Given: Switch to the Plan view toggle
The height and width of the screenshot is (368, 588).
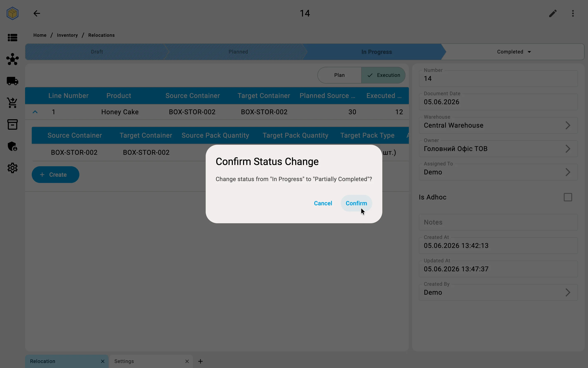Looking at the screenshot, I should coord(339,75).
